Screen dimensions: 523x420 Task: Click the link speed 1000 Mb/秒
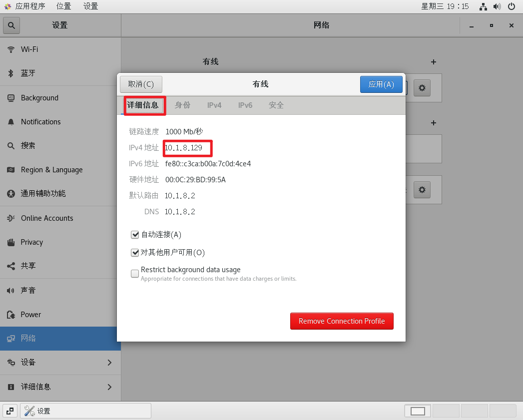pos(184,132)
